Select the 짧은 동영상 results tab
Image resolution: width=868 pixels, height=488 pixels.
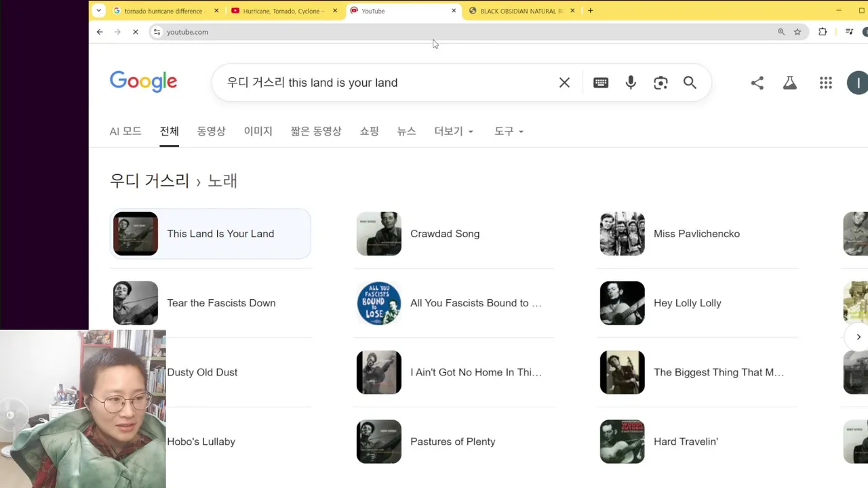tap(316, 131)
